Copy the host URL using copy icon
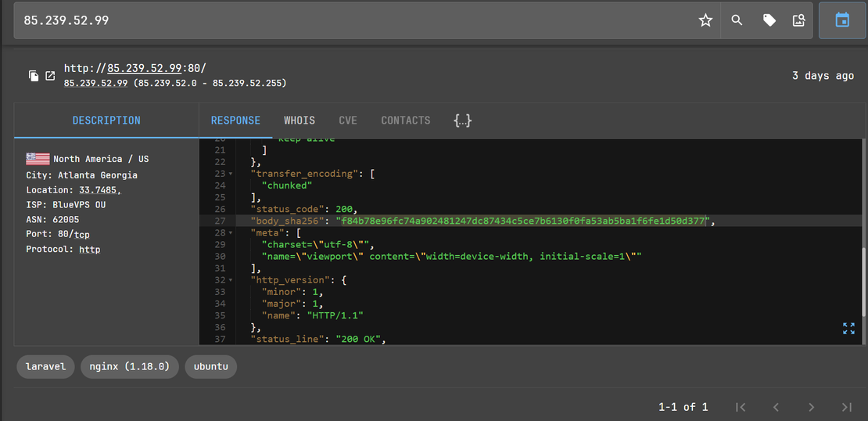868x421 pixels. [x=34, y=76]
